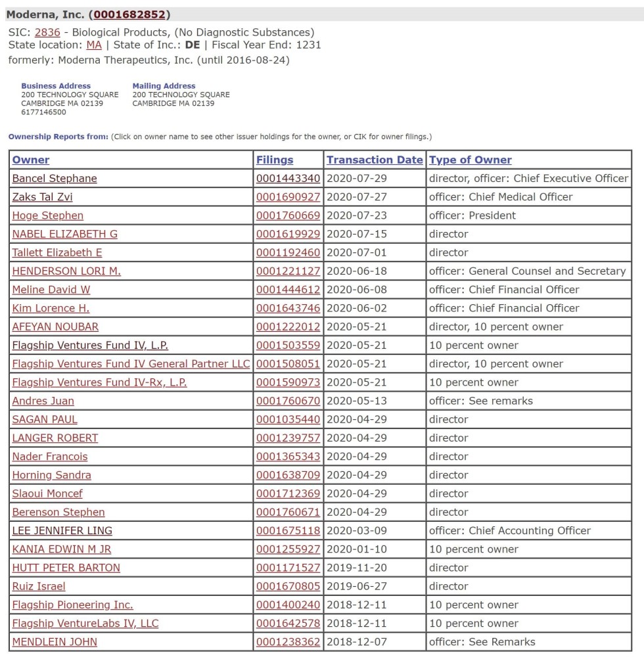Open filings CIK 0001642578

[x=288, y=624]
